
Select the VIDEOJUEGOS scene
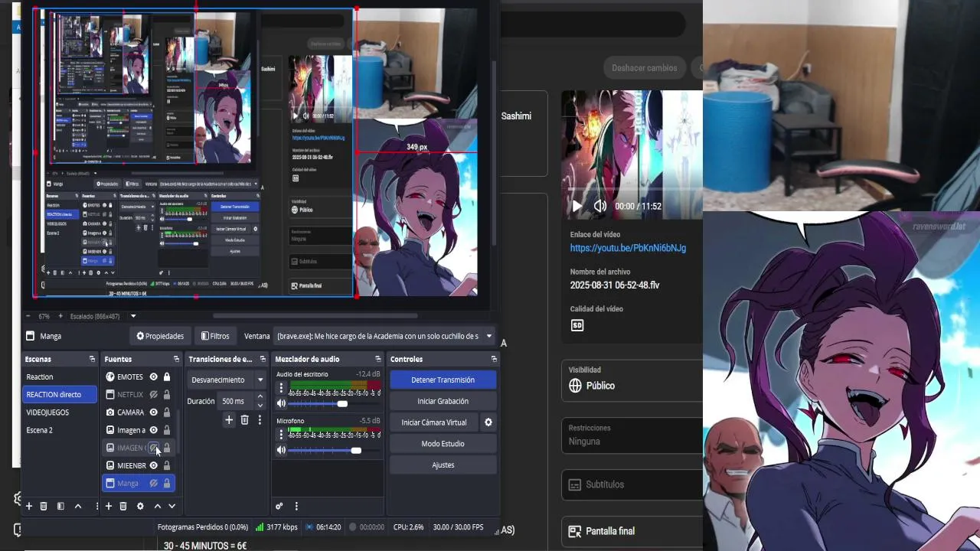tap(60, 412)
